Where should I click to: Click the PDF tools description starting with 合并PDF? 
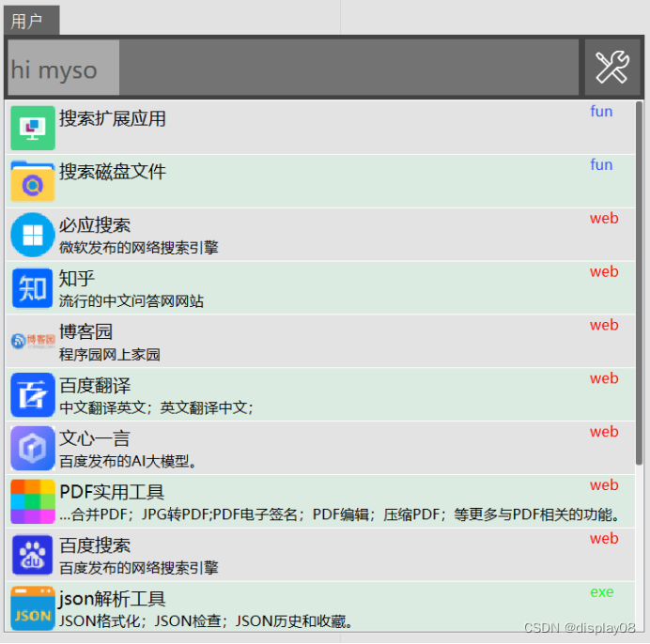tap(339, 514)
